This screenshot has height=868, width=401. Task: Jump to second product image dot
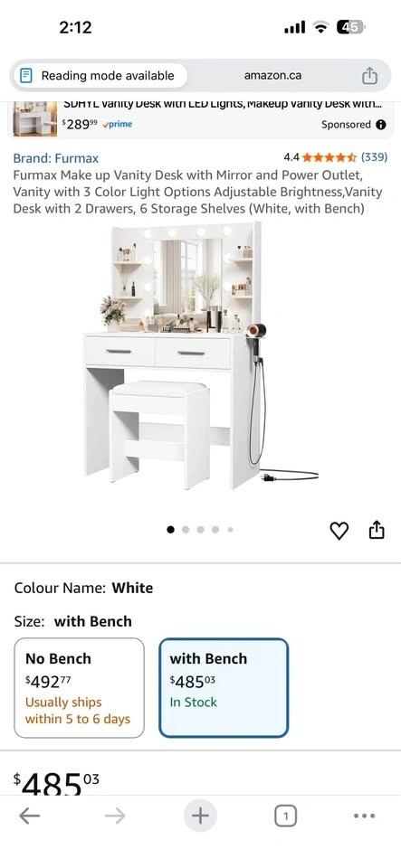tap(186, 530)
